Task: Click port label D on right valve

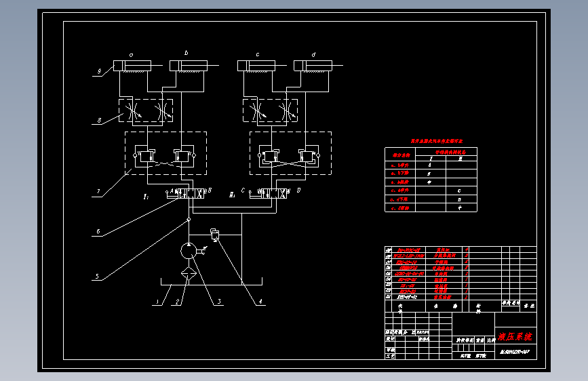Action: coord(298,190)
